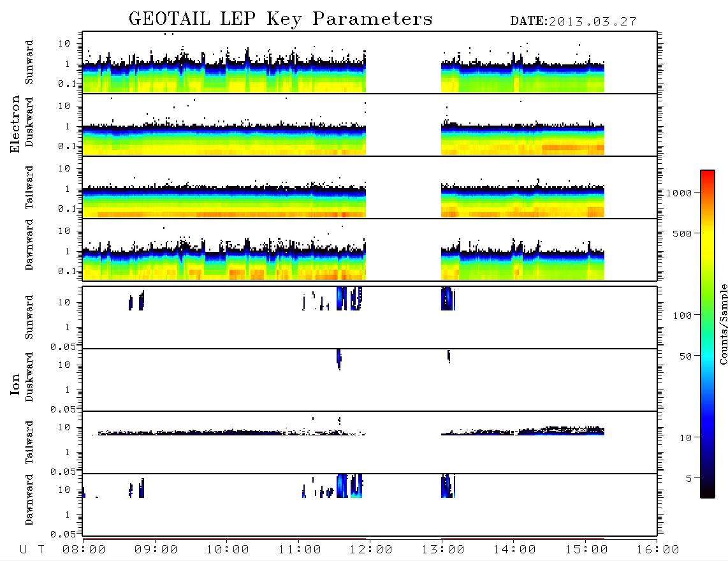Click the "08:00" time tick label

coord(84,550)
